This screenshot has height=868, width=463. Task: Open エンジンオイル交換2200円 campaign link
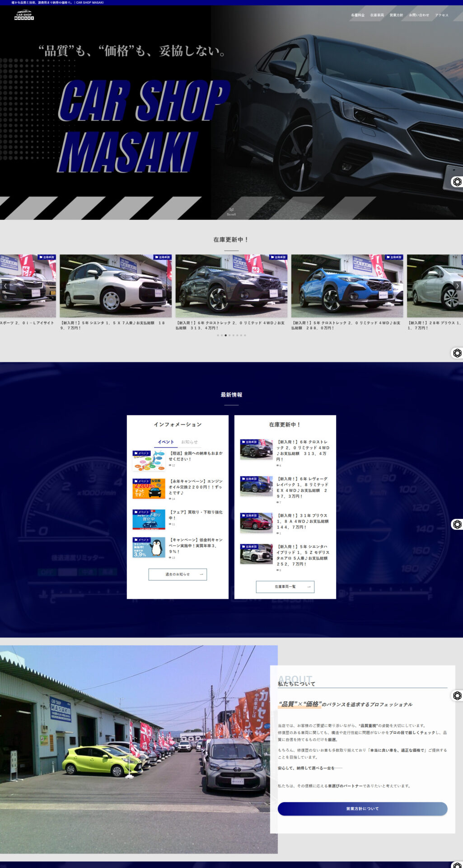(196, 487)
